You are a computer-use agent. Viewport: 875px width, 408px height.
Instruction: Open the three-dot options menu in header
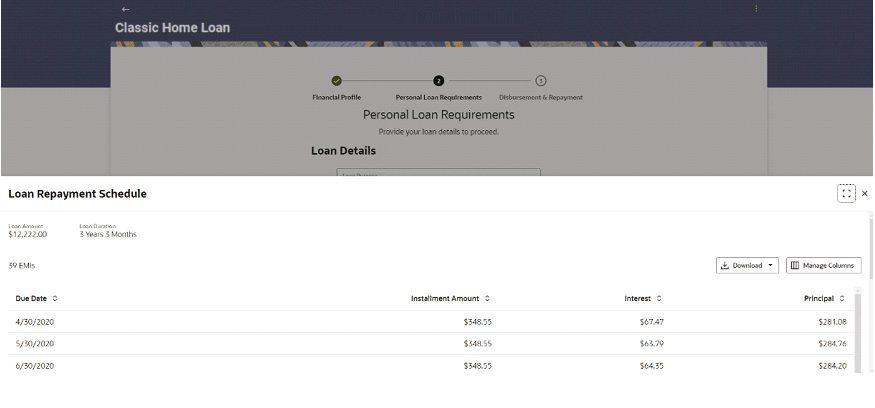(x=756, y=8)
